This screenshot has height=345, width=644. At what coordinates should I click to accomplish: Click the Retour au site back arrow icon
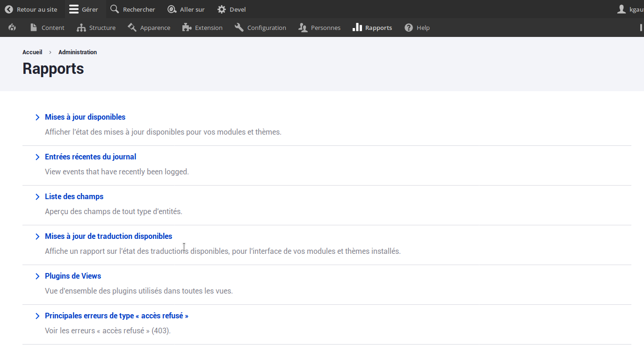(9, 9)
